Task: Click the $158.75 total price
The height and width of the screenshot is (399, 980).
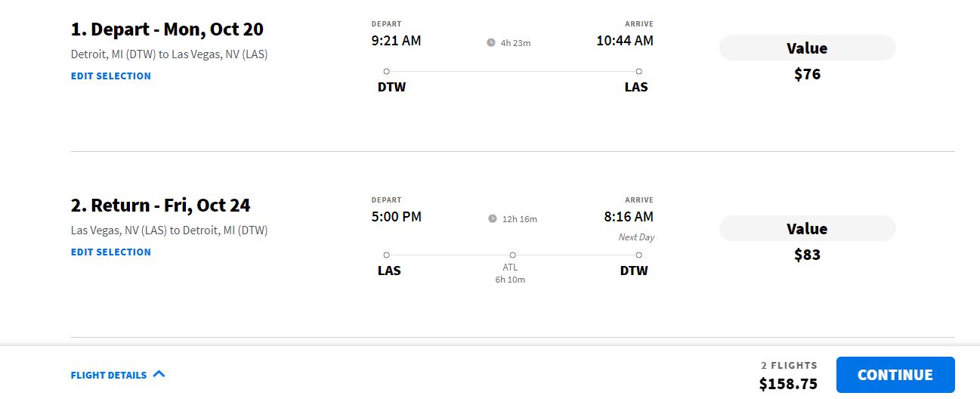Action: [x=788, y=384]
